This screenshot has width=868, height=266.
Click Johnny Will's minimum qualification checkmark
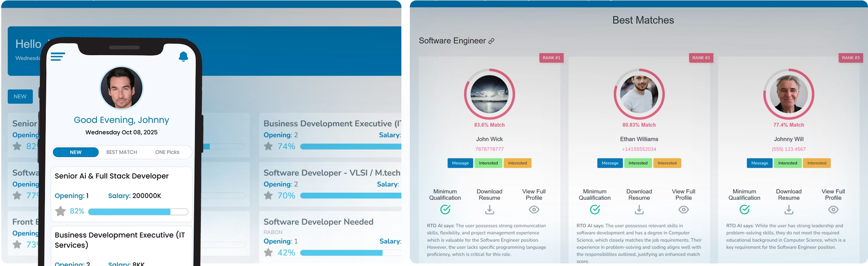point(744,210)
